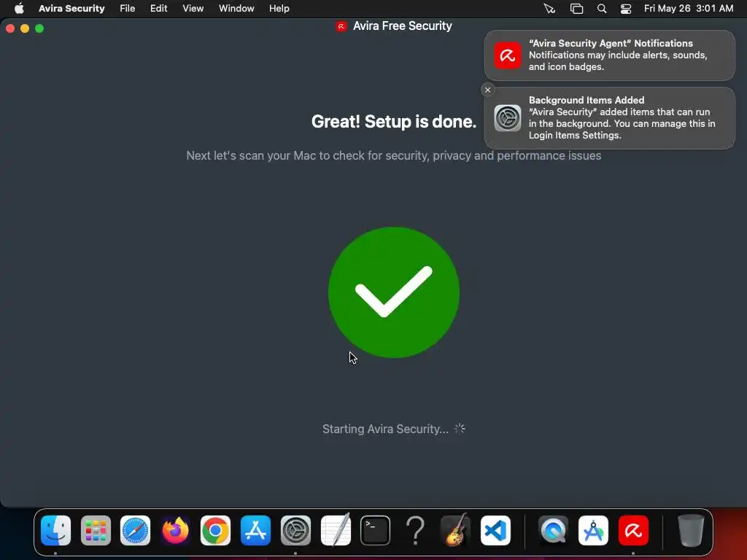
Task: Click the question mark icon in Dock
Action: [415, 531]
